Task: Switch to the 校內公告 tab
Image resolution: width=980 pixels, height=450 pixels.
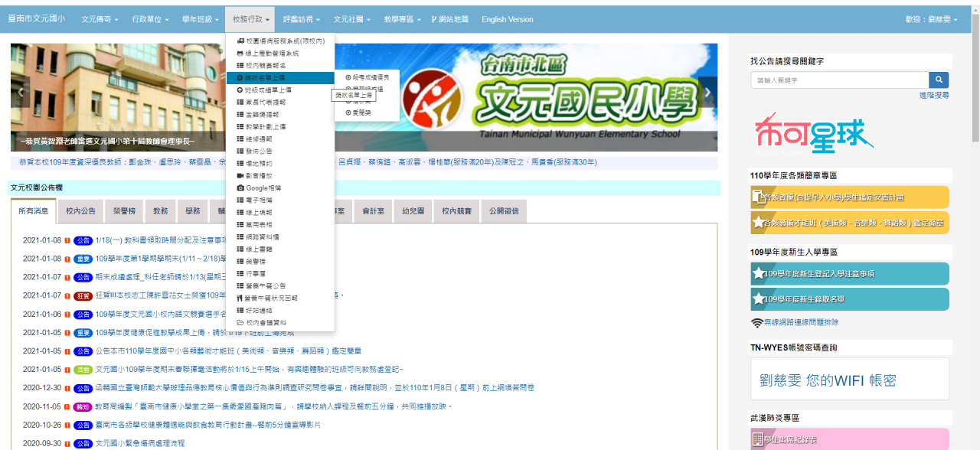Action: pos(80,211)
